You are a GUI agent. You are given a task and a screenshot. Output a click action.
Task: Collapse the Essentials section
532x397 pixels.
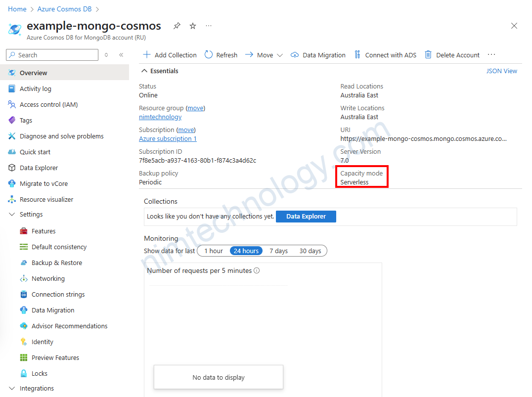144,71
